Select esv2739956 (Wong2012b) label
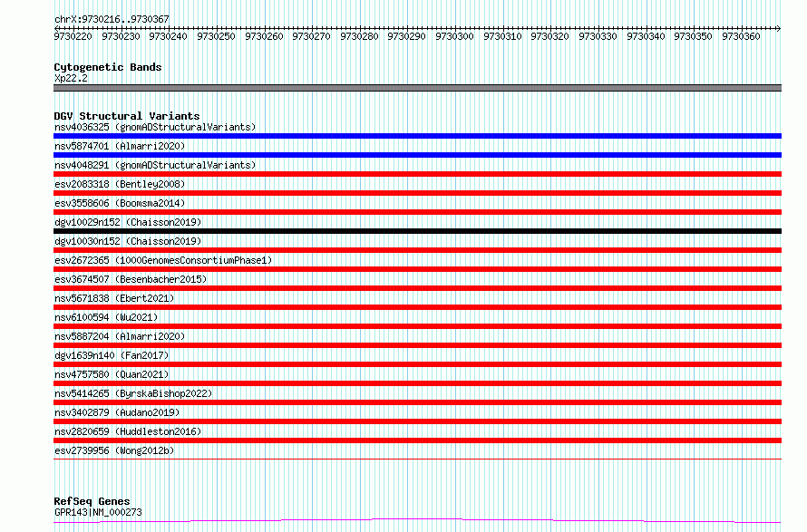807x532 pixels. coord(114,450)
